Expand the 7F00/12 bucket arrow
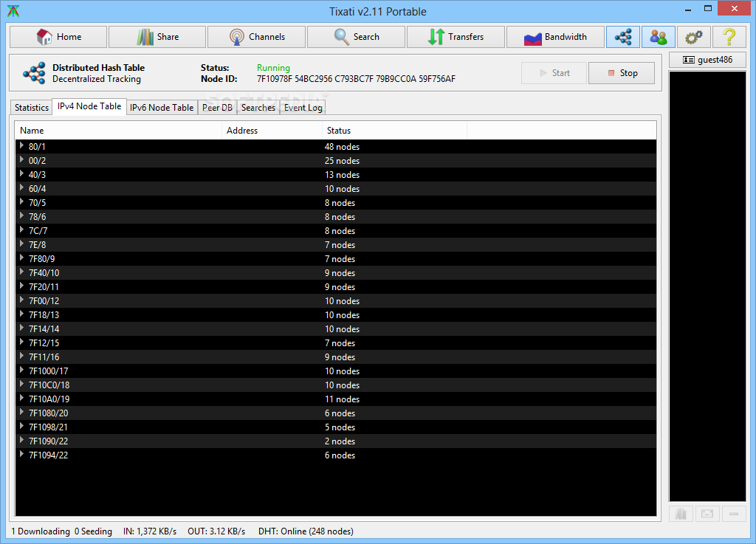This screenshot has height=544, width=756. pos(21,299)
